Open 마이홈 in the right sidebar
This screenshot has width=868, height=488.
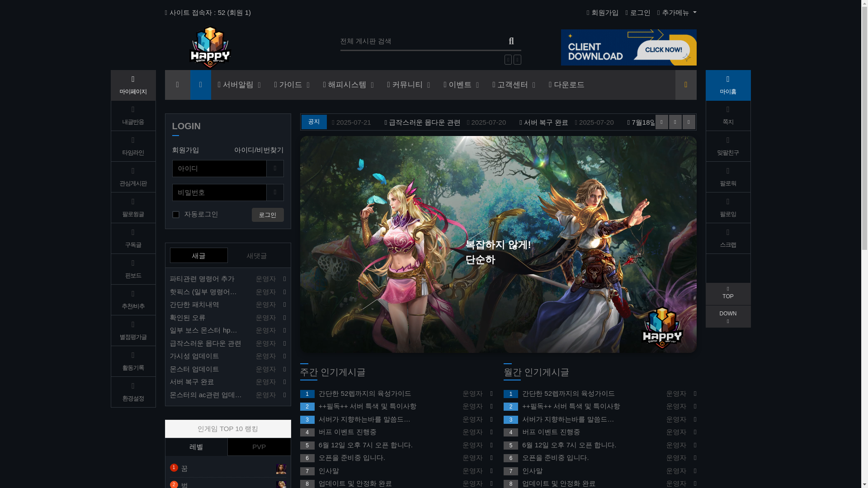pyautogui.click(x=728, y=85)
